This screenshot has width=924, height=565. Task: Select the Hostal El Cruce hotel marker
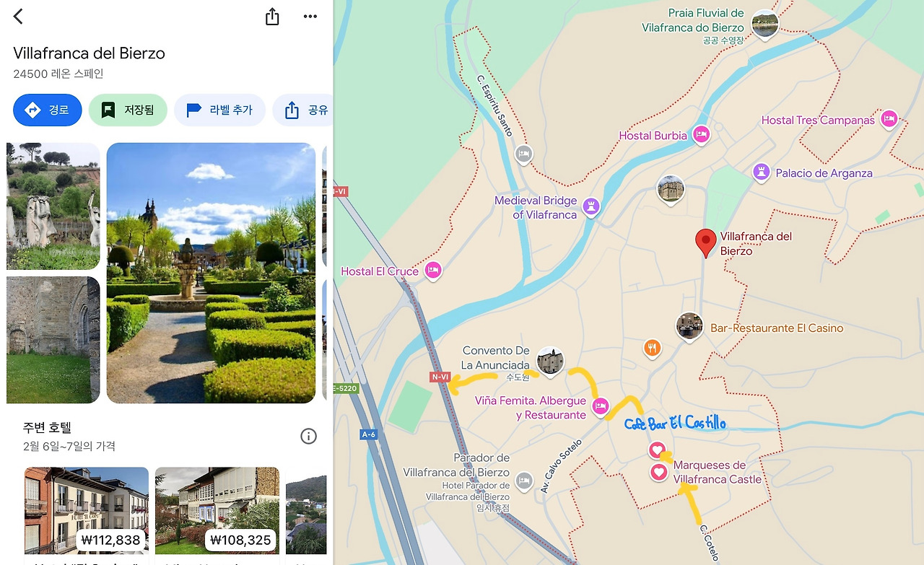[433, 271]
